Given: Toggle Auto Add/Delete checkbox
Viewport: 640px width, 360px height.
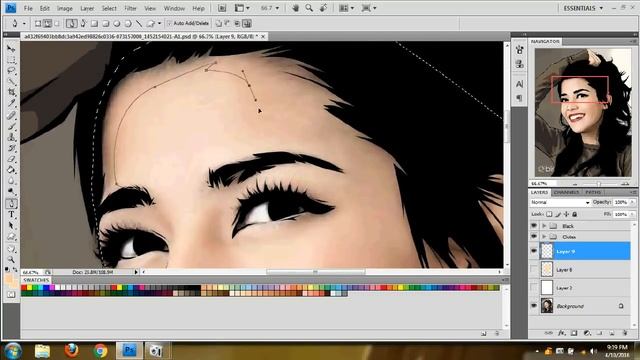Looking at the screenshot, I should [169, 23].
